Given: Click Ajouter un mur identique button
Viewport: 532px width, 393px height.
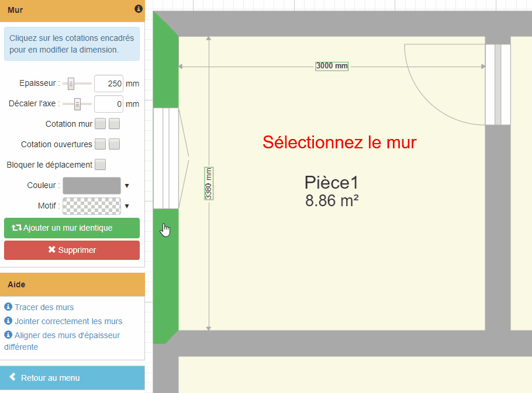Looking at the screenshot, I should pyautogui.click(x=72, y=228).
